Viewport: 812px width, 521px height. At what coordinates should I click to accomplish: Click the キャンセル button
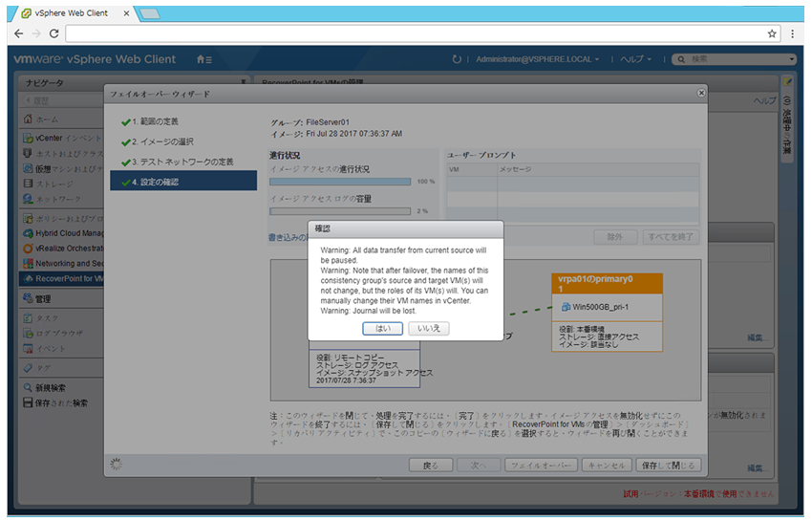pos(607,465)
